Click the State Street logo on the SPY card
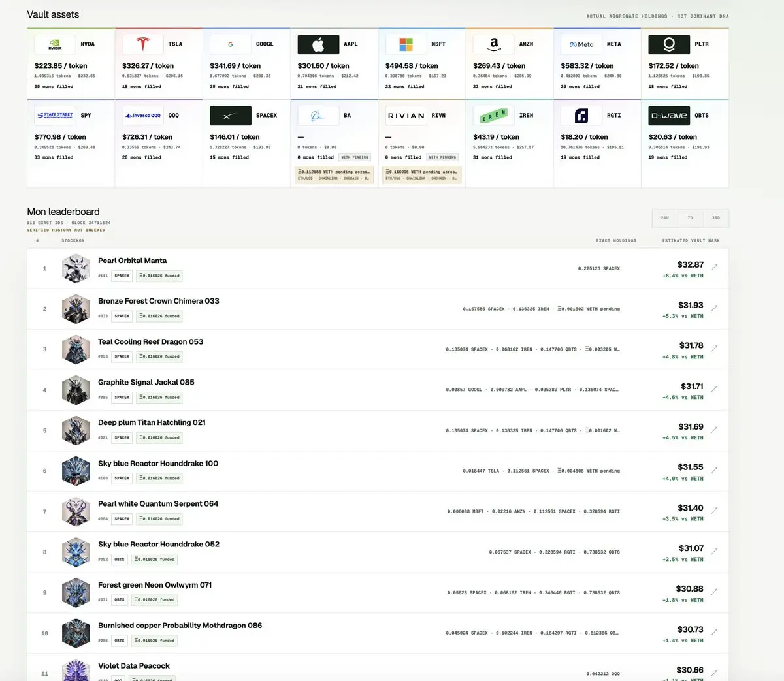The height and width of the screenshot is (681, 784). tap(55, 116)
